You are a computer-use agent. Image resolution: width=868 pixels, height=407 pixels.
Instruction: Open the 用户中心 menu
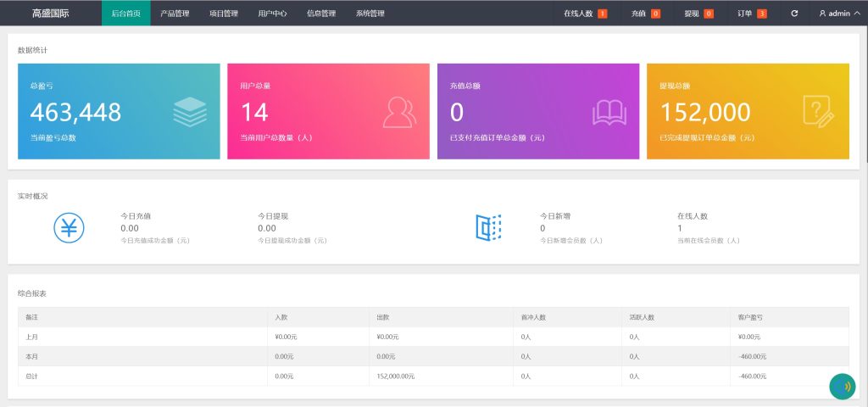(272, 14)
